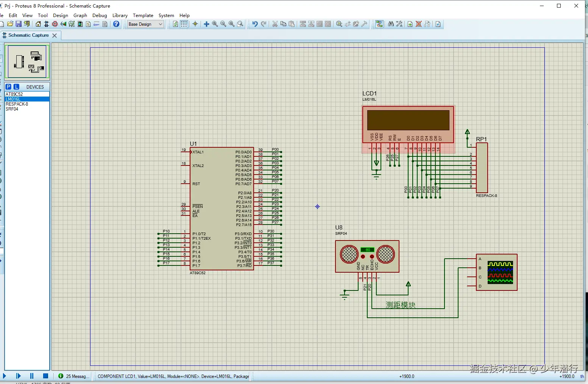Toggle wire autorouter toolbar button
This screenshot has height=384, width=588.
coord(379,24)
